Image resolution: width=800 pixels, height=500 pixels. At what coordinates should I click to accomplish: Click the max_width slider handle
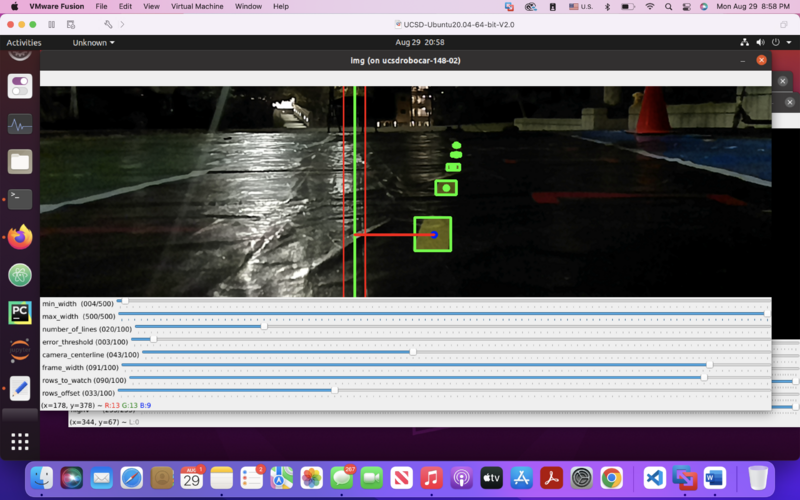click(x=767, y=313)
